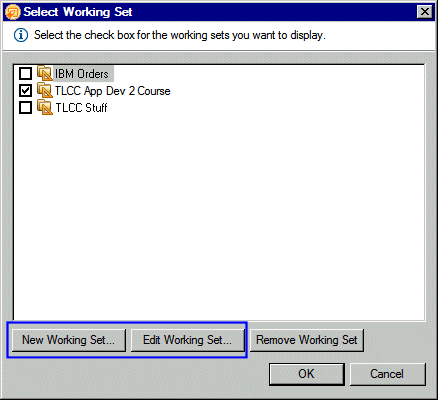Viewport: 438px width, 400px height.
Task: Click the TLCC Stuff working set icon
Action: [x=45, y=107]
